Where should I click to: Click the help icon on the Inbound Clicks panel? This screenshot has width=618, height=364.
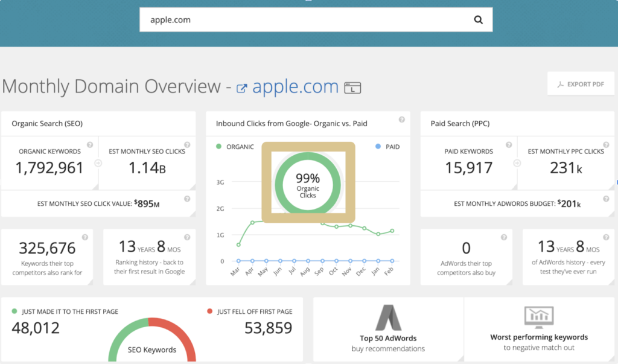click(401, 120)
